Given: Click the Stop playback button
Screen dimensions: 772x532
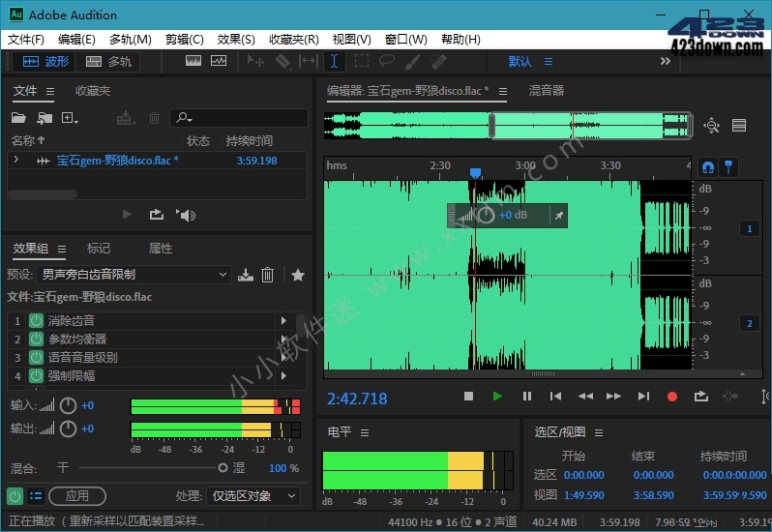Looking at the screenshot, I should [x=468, y=396].
